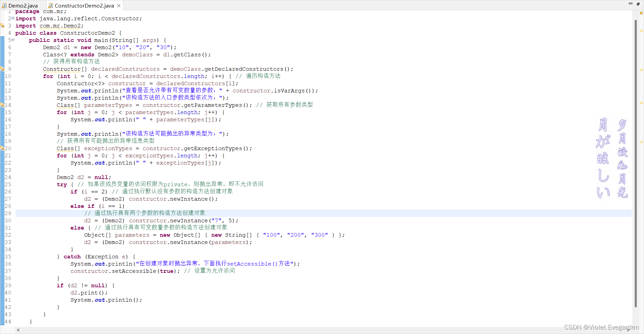
Task: Click line number 29 in the margin
Action: (x=8, y=213)
